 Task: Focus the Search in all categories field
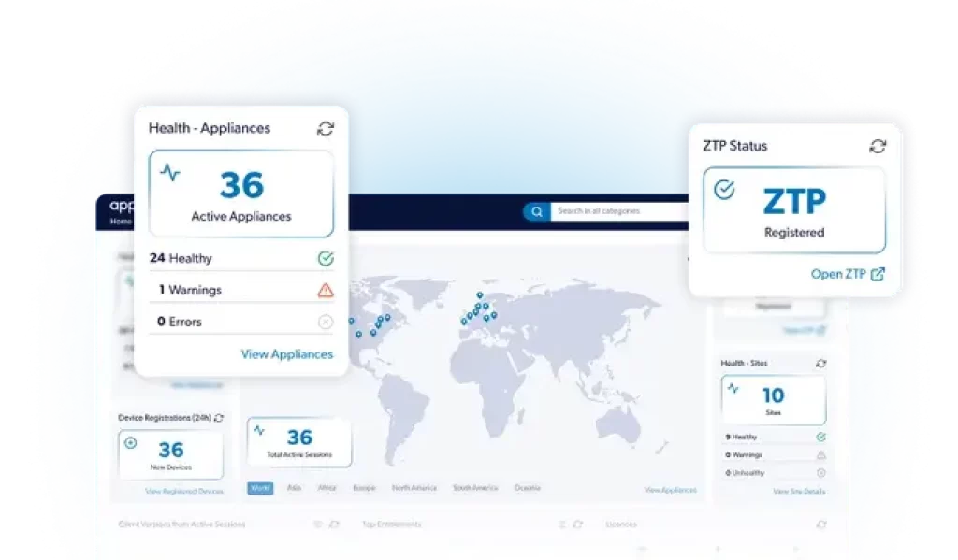tap(617, 212)
